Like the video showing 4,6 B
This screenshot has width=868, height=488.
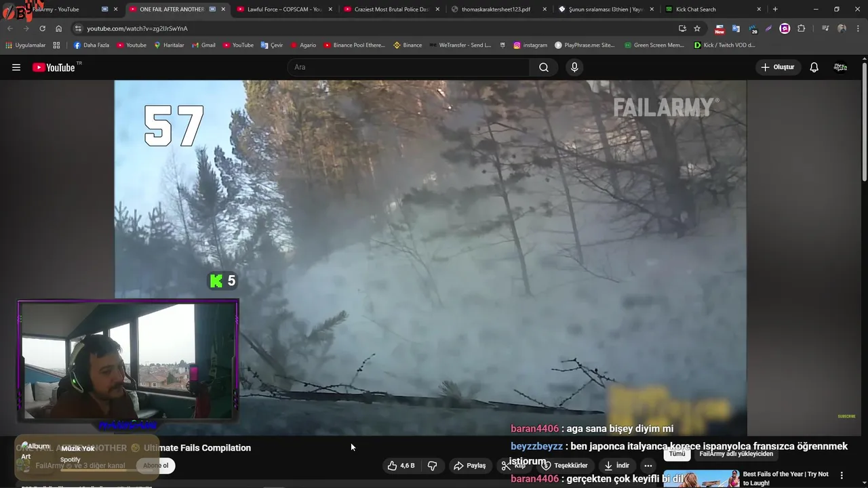[401, 466]
